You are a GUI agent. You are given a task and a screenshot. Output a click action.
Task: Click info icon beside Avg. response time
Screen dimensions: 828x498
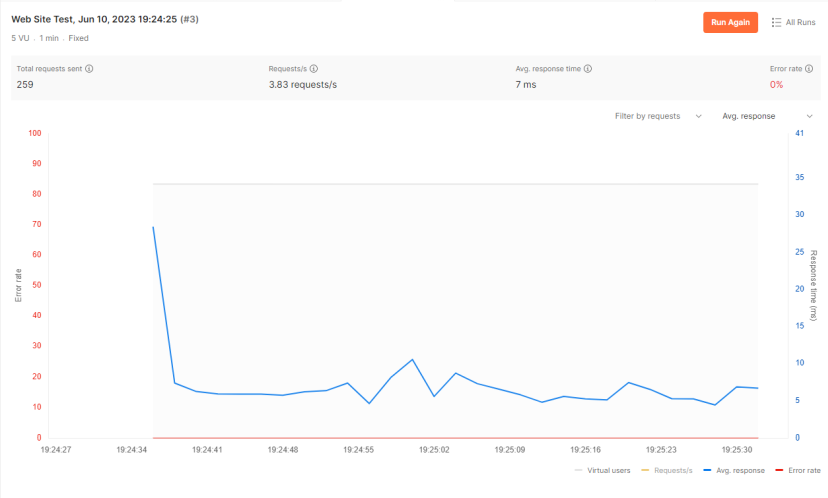[x=587, y=69]
